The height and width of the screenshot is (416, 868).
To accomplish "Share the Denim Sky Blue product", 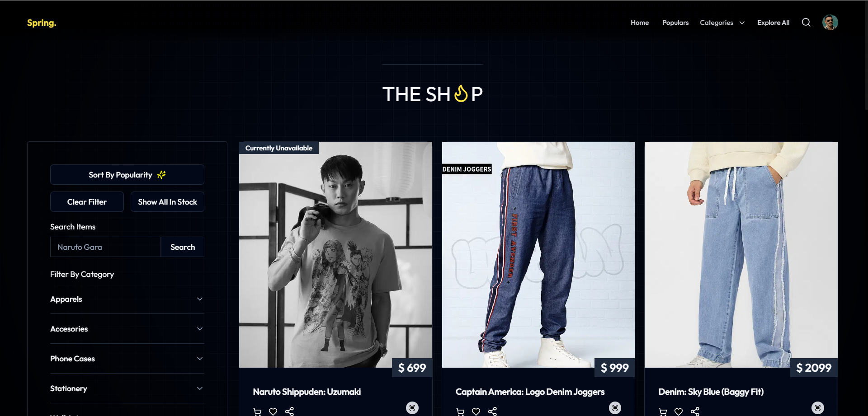I will tap(695, 411).
